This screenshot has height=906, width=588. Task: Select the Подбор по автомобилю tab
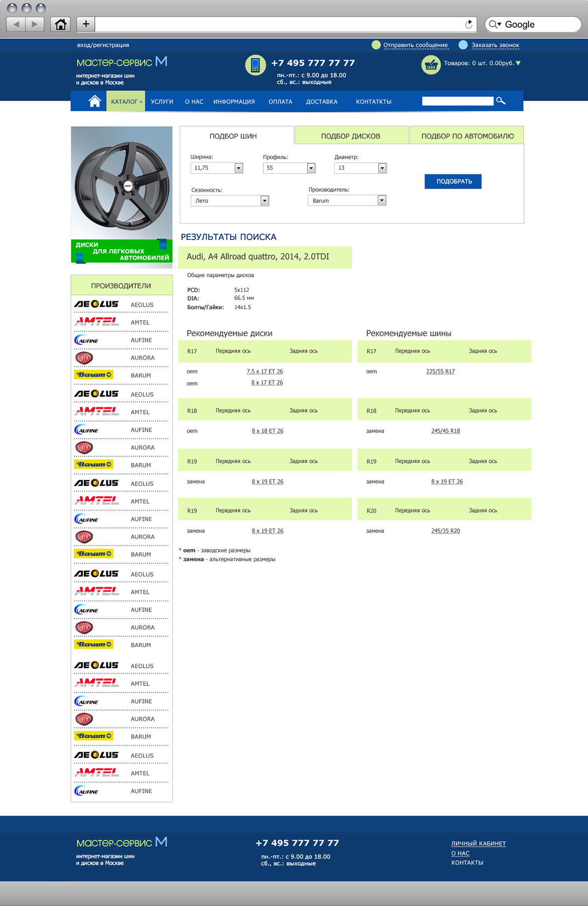pos(467,136)
